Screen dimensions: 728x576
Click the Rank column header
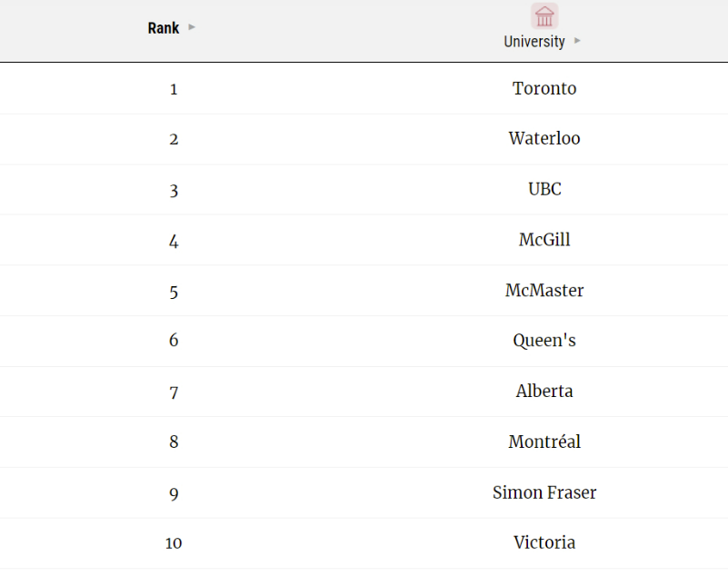point(164,28)
